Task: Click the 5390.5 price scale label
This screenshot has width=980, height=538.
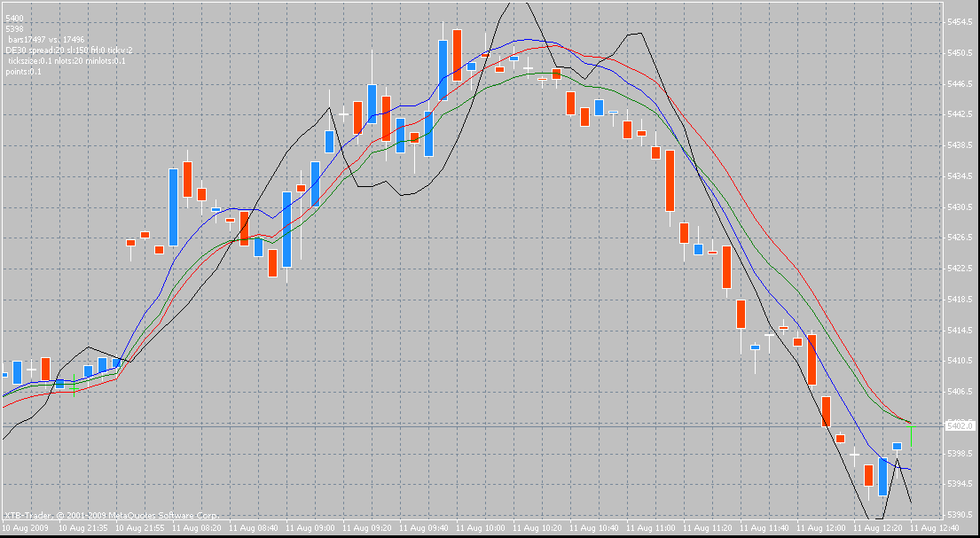Action: click(959, 515)
